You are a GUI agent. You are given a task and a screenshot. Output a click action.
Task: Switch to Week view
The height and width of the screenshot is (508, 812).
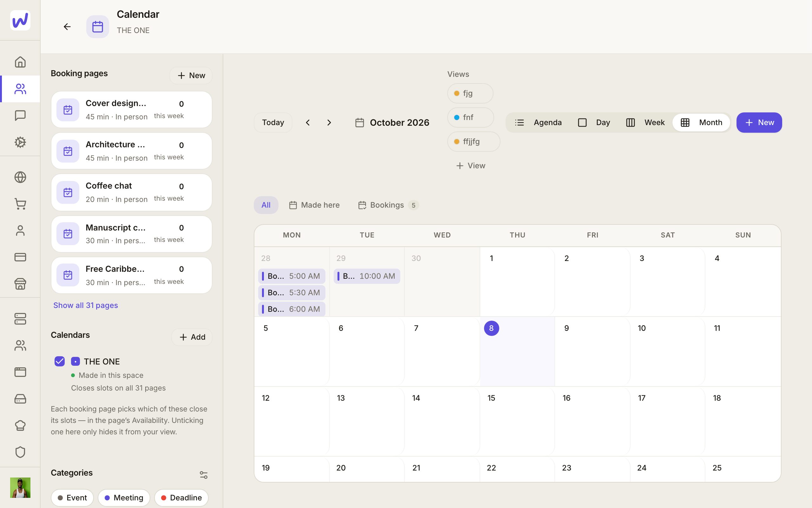tap(645, 123)
